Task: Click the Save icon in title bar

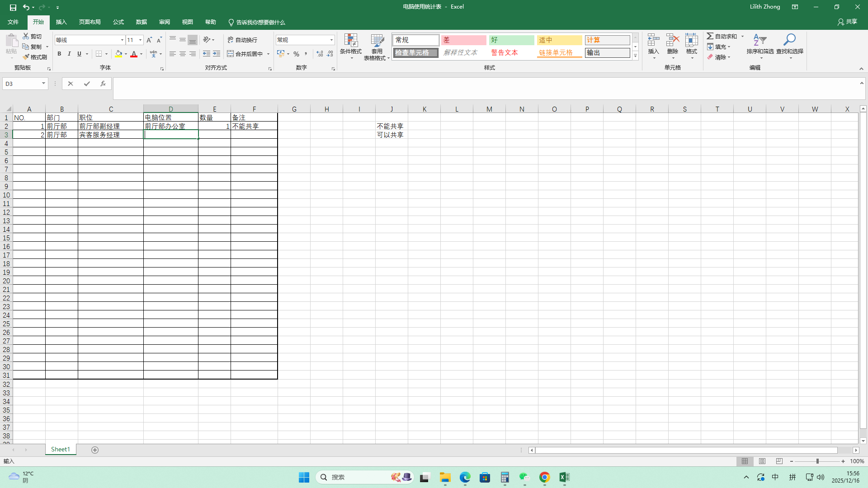Action: pos(13,7)
